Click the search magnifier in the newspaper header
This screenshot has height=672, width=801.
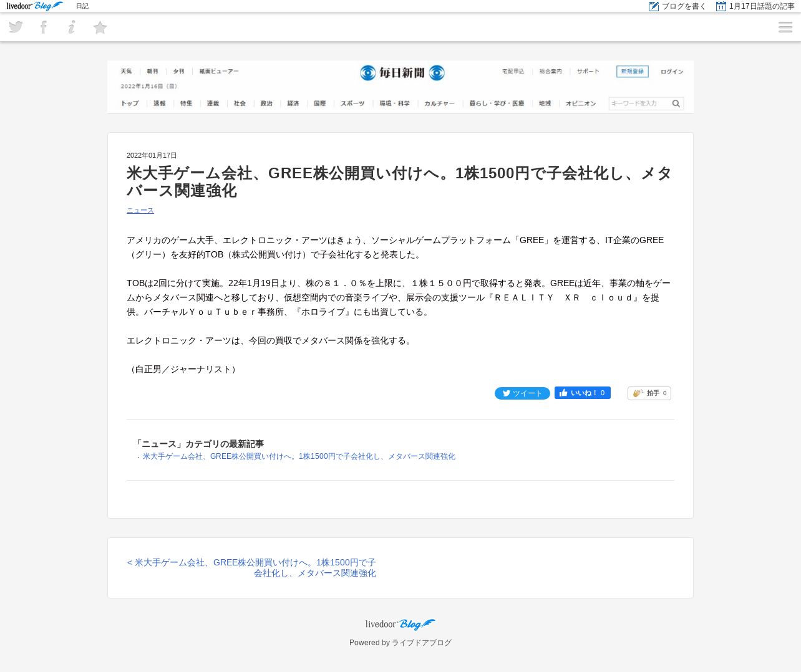(x=676, y=103)
